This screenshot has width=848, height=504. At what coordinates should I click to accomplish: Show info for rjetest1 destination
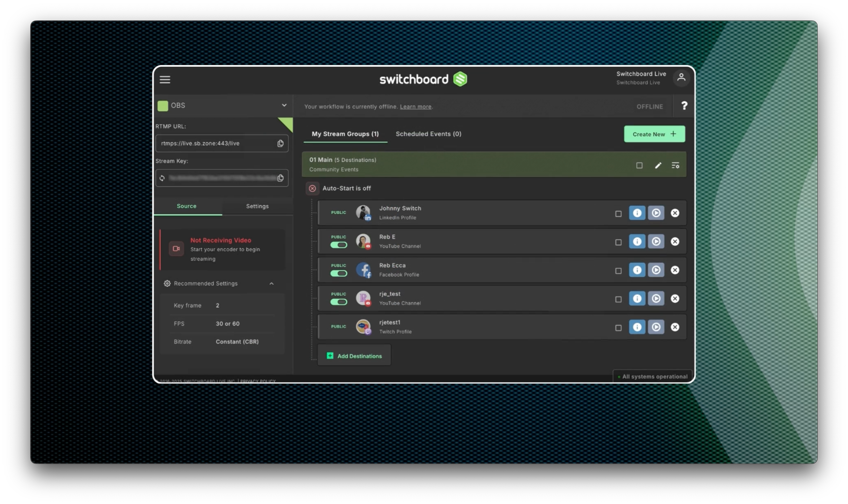coord(637,327)
